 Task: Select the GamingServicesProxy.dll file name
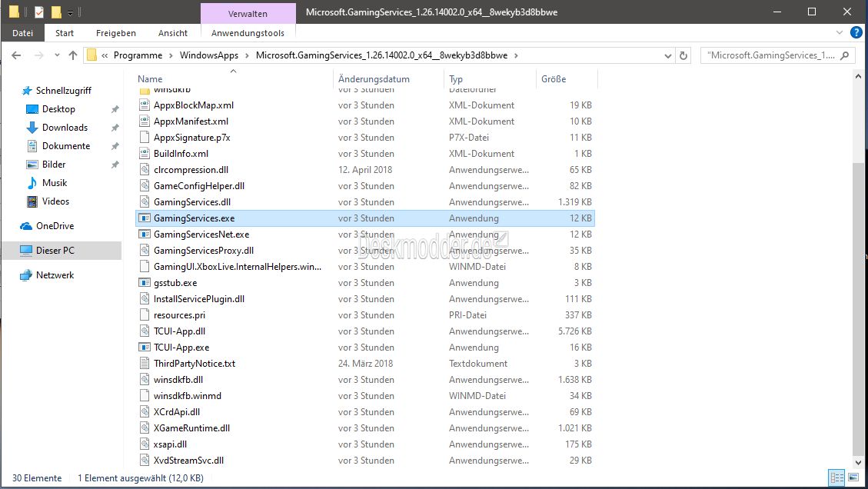[204, 251]
